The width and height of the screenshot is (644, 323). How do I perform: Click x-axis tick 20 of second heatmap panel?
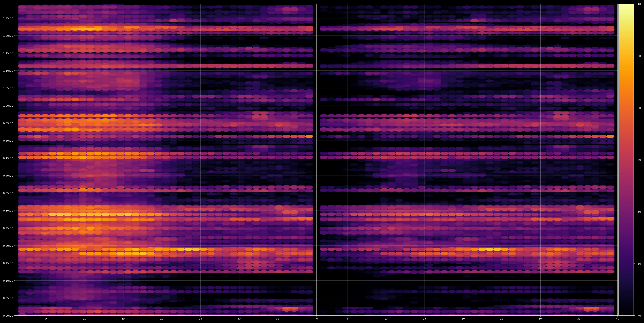[463, 319]
